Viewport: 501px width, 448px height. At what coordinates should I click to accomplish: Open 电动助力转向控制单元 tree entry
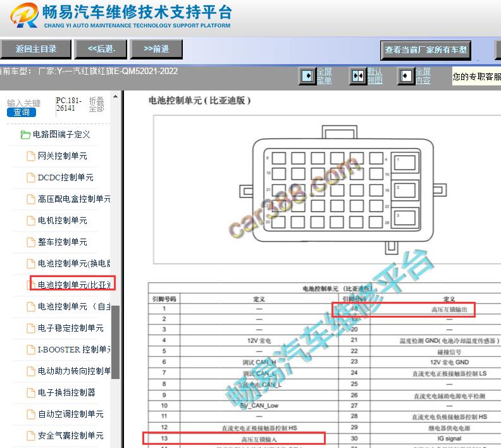[74, 371]
